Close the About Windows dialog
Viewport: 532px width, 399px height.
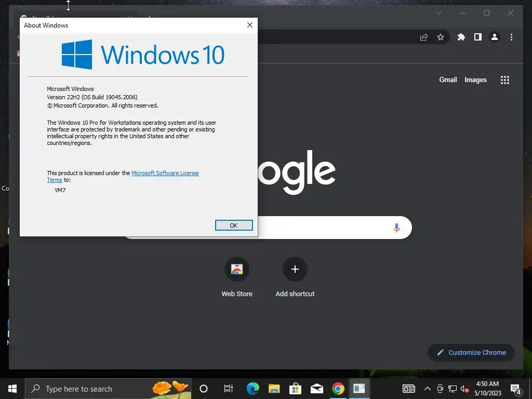250,25
